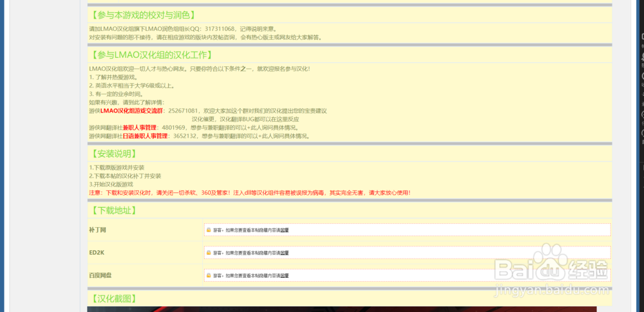Click the hidden-content box in the ED2K row
The height and width of the screenshot is (312, 644).
[407, 252]
